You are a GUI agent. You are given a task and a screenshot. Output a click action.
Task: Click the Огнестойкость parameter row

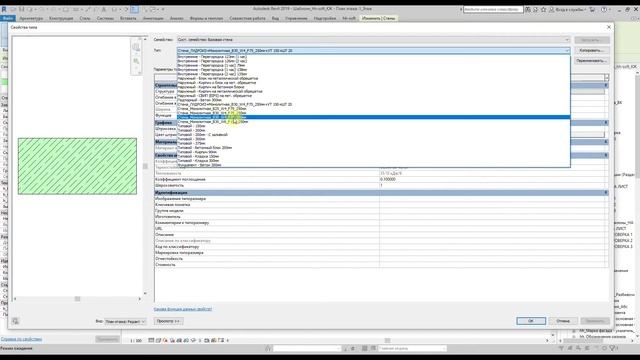[381, 259]
